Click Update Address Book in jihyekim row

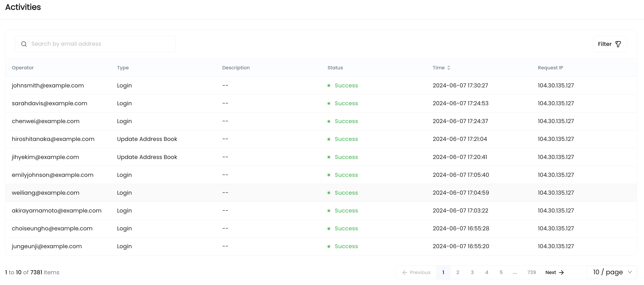(147, 157)
